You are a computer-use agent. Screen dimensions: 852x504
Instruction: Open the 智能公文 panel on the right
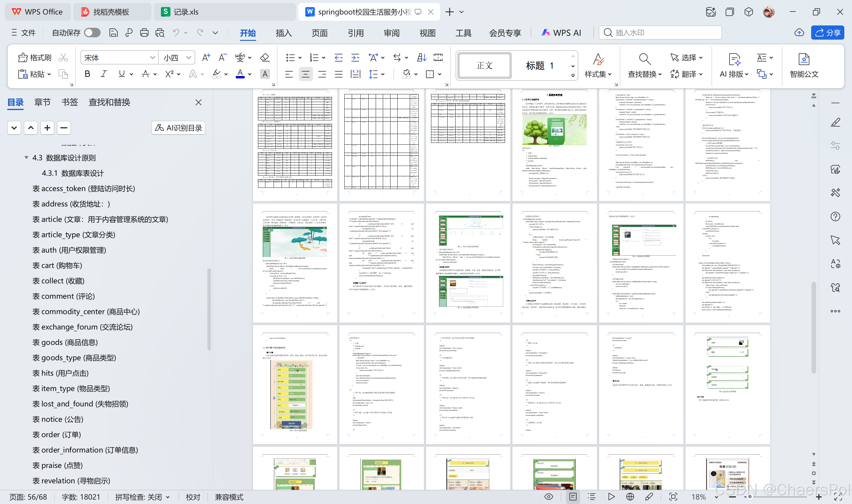pos(803,66)
